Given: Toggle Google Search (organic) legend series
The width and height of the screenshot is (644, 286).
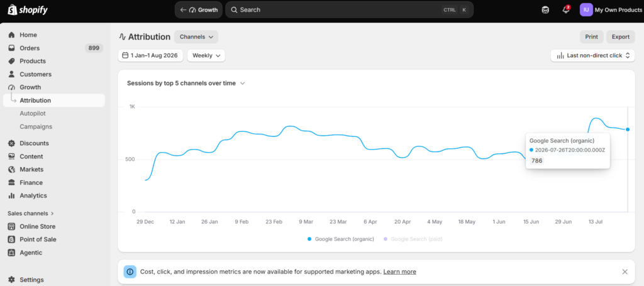Looking at the screenshot, I should pos(340,239).
